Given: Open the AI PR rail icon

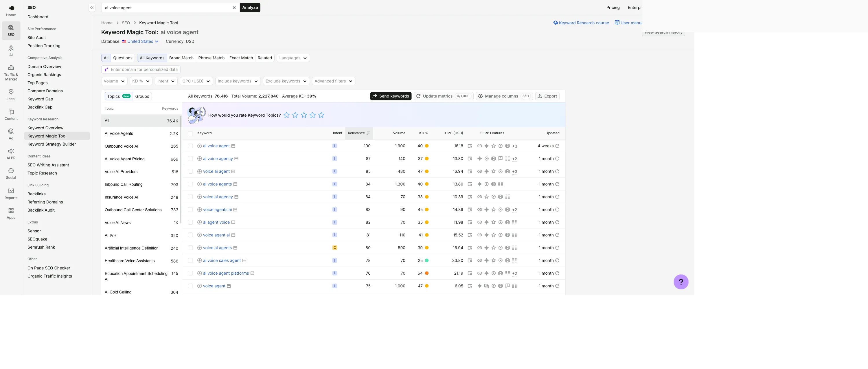Looking at the screenshot, I should (11, 154).
